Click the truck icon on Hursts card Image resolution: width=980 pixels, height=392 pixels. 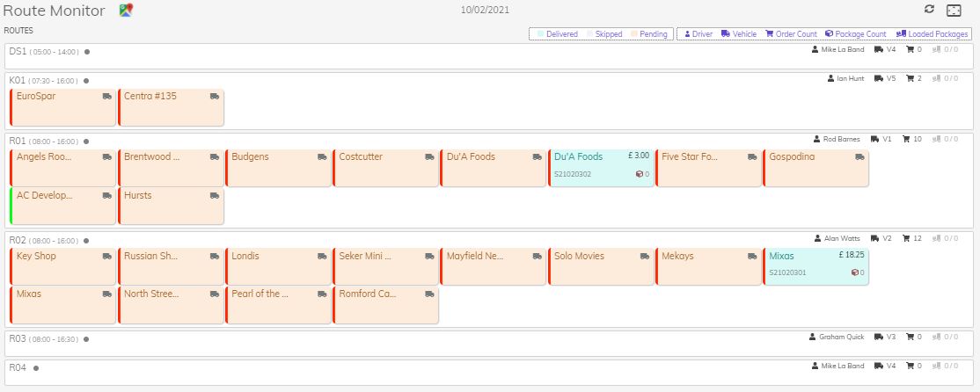[x=215, y=196]
